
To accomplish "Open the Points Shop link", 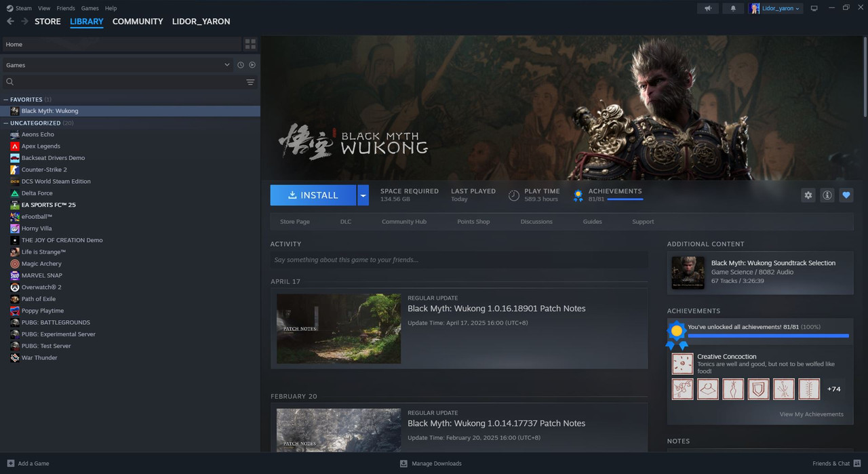I will click(473, 222).
